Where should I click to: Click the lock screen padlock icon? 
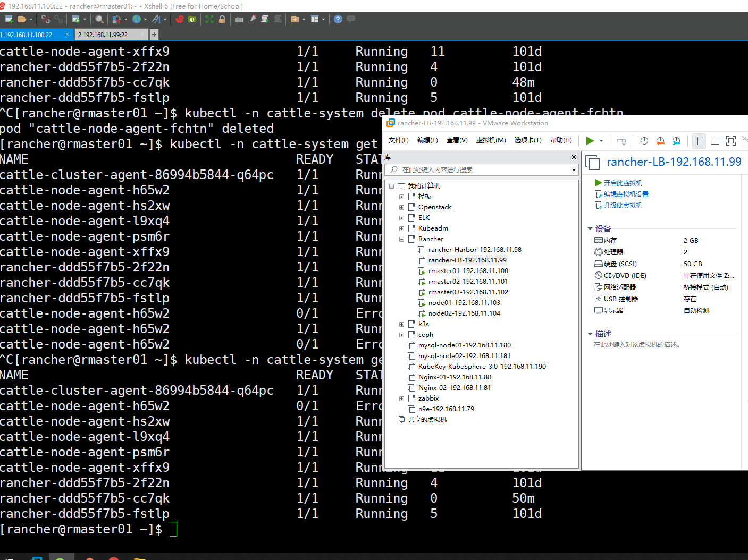point(222,19)
